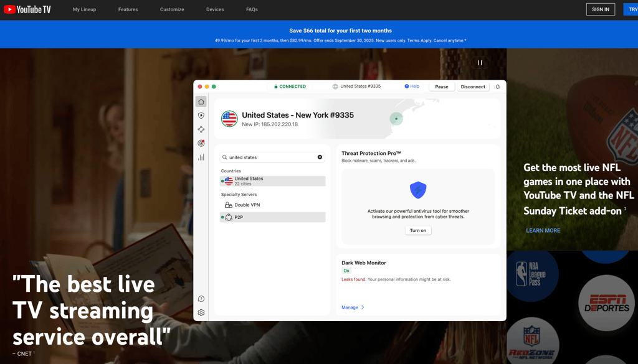
Task: Open the Features tab on YouTube TV
Action: tap(128, 9)
